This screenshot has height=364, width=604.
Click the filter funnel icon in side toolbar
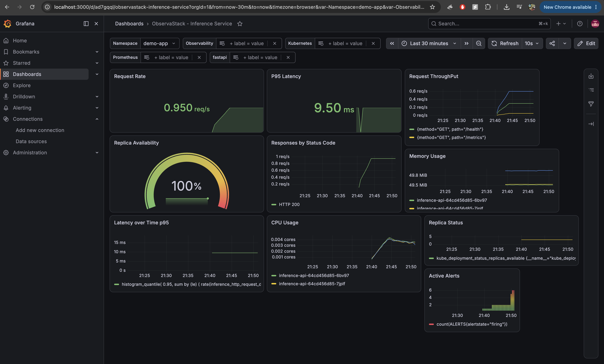coord(591,104)
